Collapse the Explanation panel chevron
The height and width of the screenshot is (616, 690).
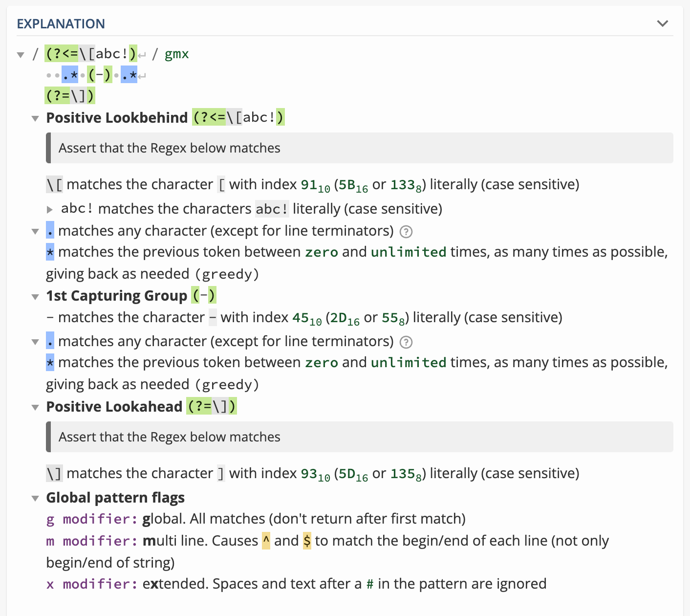(662, 23)
